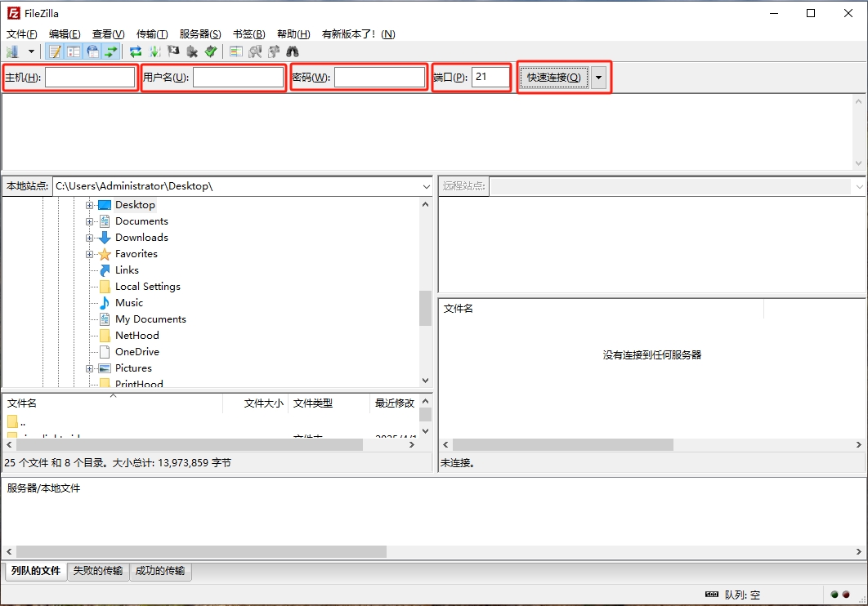Sort local files by 最近修改 column
This screenshot has width=868, height=606.
click(394, 403)
